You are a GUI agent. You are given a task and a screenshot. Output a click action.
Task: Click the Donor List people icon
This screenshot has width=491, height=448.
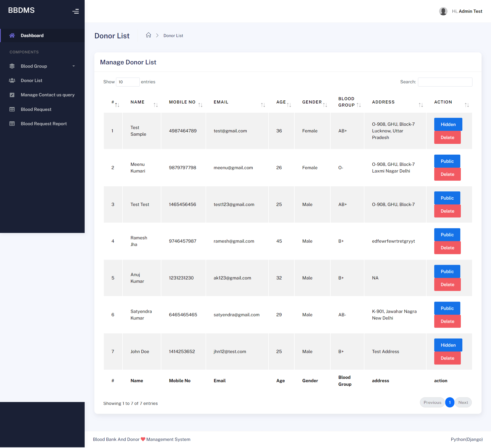(12, 80)
